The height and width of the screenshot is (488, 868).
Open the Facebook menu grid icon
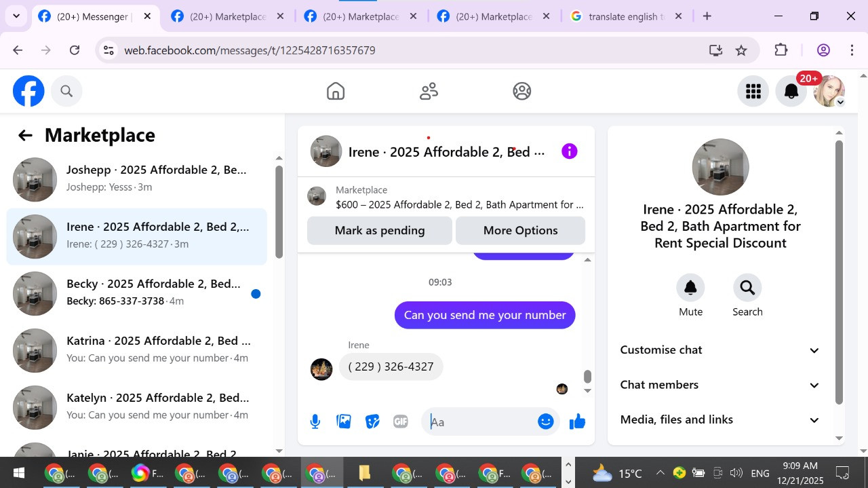[753, 92]
